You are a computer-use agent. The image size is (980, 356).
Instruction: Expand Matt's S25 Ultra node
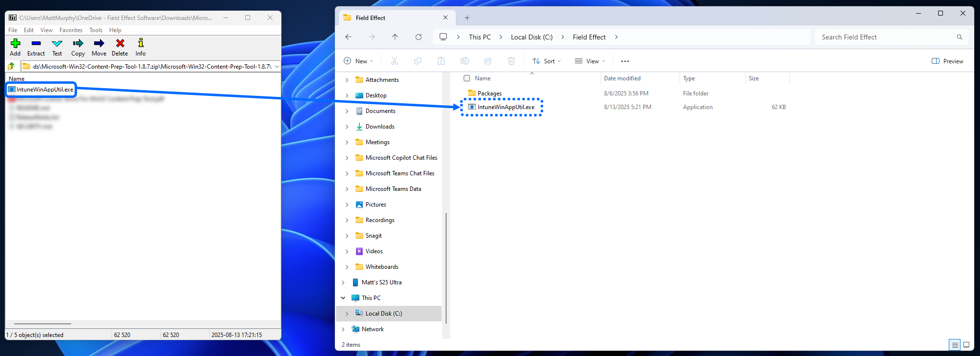click(343, 282)
